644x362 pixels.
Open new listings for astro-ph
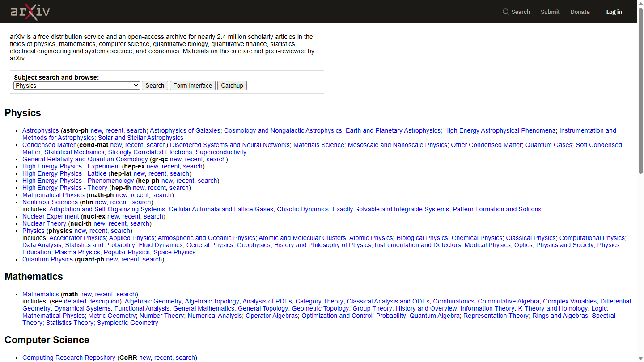click(x=96, y=130)
